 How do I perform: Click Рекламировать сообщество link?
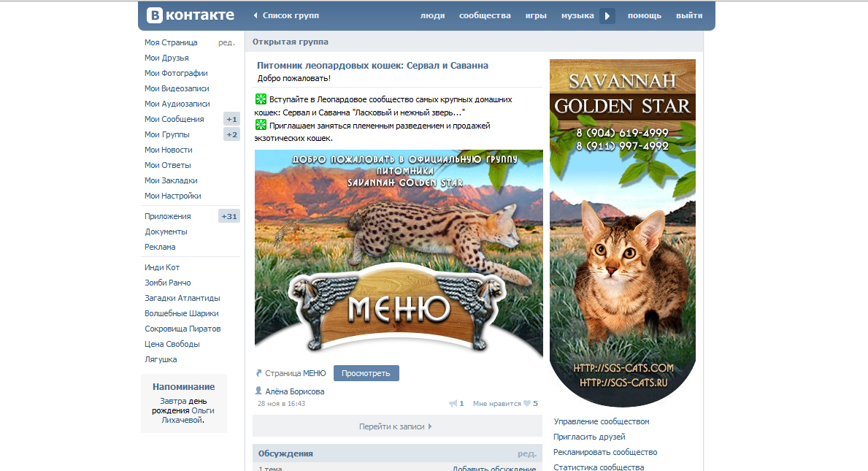point(606,452)
